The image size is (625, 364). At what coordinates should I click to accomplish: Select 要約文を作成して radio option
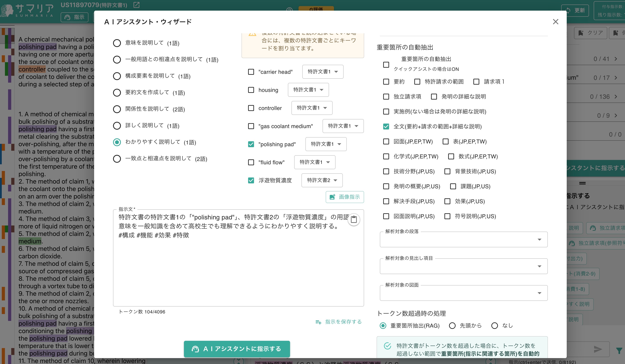pyautogui.click(x=117, y=93)
